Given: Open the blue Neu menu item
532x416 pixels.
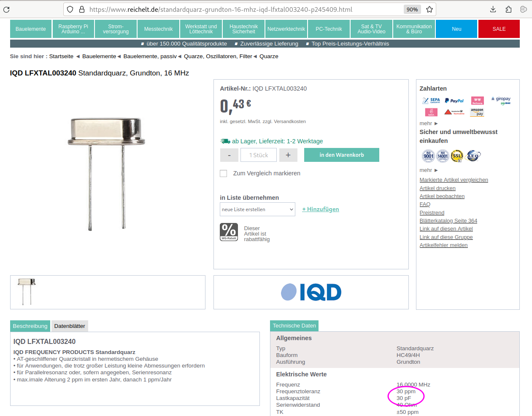Looking at the screenshot, I should (456, 29).
